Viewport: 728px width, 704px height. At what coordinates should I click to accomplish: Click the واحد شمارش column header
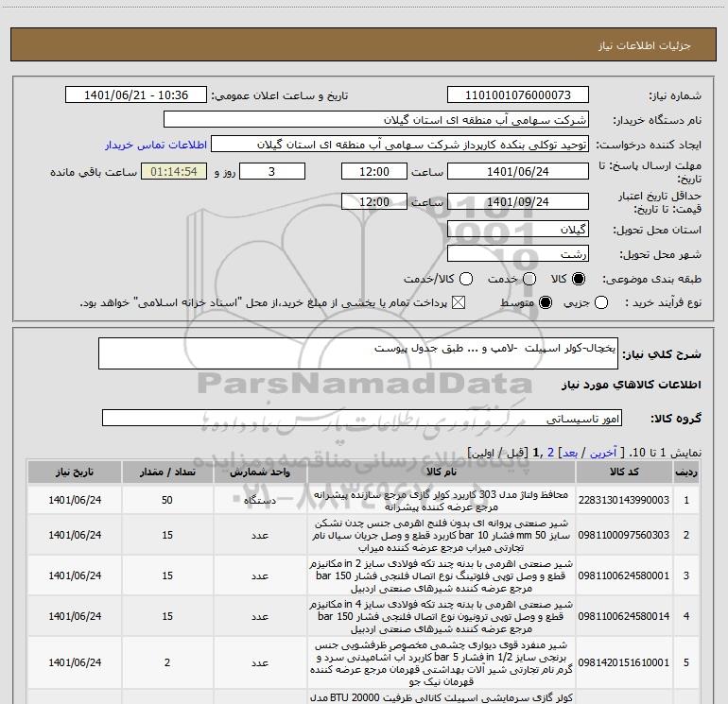[x=260, y=472]
